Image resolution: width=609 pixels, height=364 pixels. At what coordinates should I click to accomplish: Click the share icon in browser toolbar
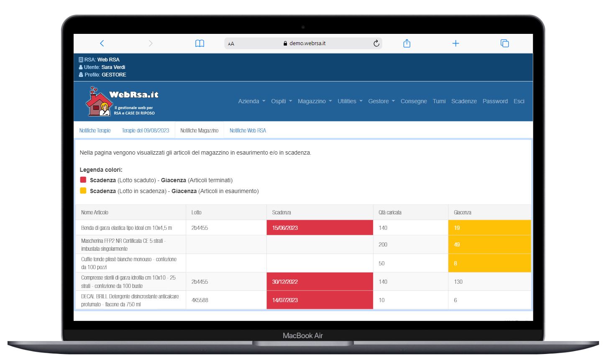click(407, 43)
